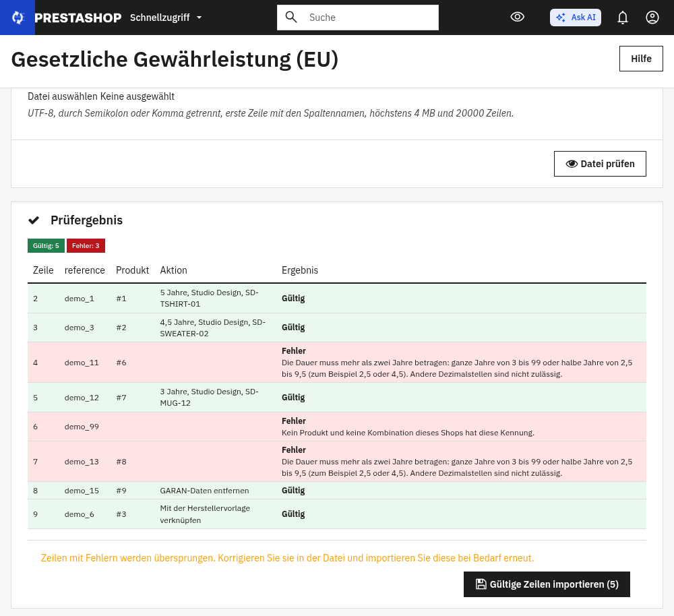Click the Aktion column header
Screen dimensions: 674x616
pyautogui.click(x=174, y=270)
